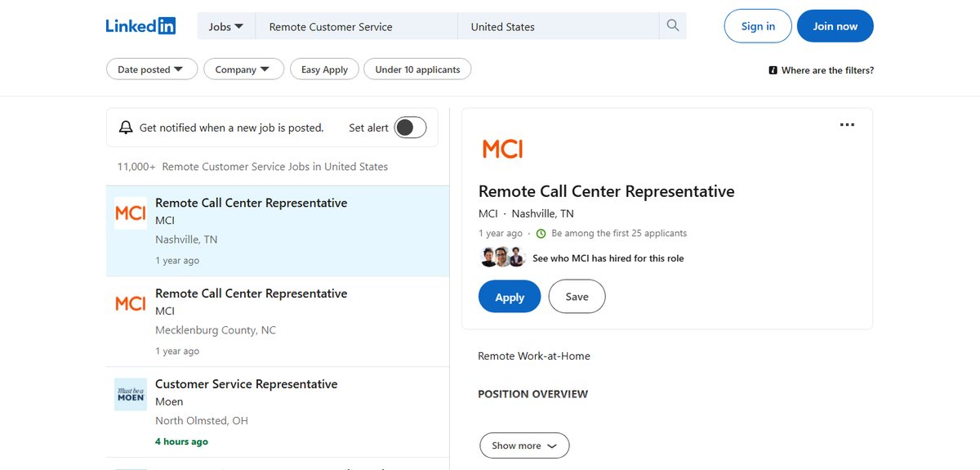The image size is (980, 470).
Task: Click North Olmsted, OH location text
Action: coord(202,420)
